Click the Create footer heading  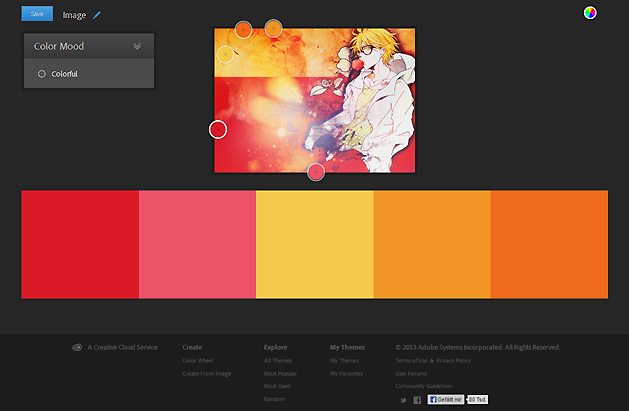(x=192, y=347)
